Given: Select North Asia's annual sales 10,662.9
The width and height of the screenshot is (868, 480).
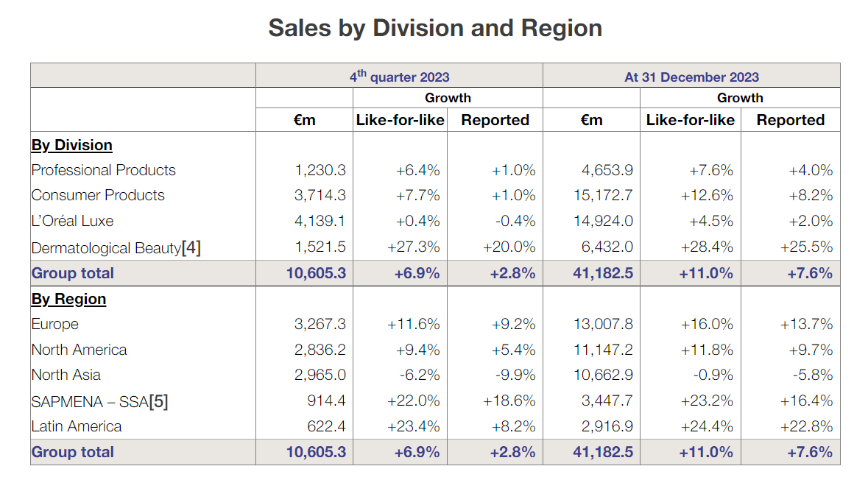Looking at the screenshot, I should point(603,375).
